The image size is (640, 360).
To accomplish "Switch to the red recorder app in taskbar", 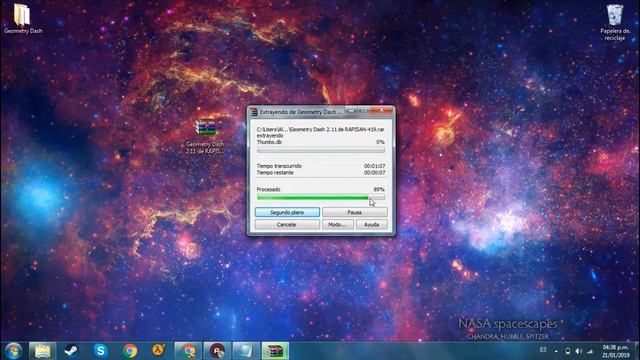I will click(x=217, y=351).
